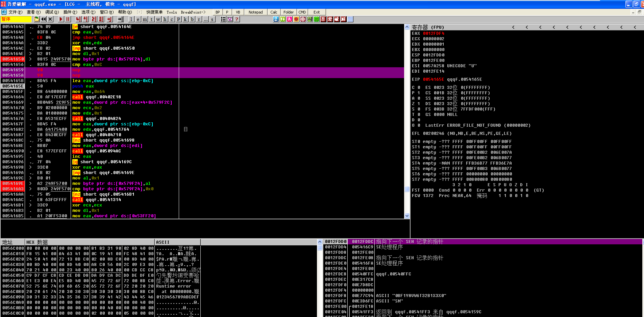Image resolution: width=644 pixels, height=317 pixels.
Task: Click the Trace Over toolbar icon
Action: tap(101, 19)
